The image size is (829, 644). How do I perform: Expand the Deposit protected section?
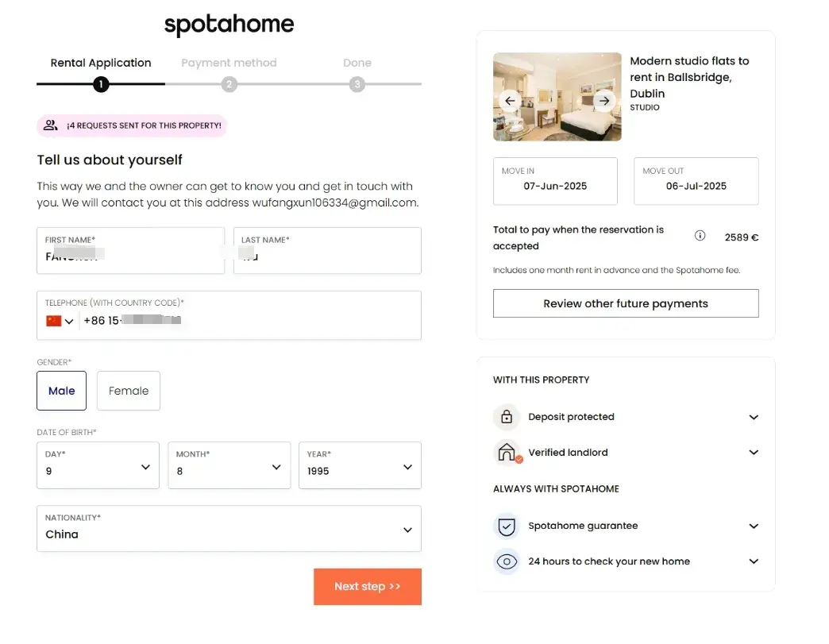tap(754, 417)
